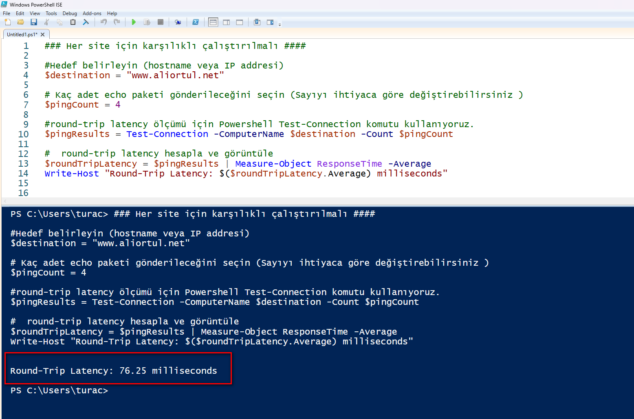Click the console prompt input line
Screen dimensions: 634x419
[x=300, y=390]
